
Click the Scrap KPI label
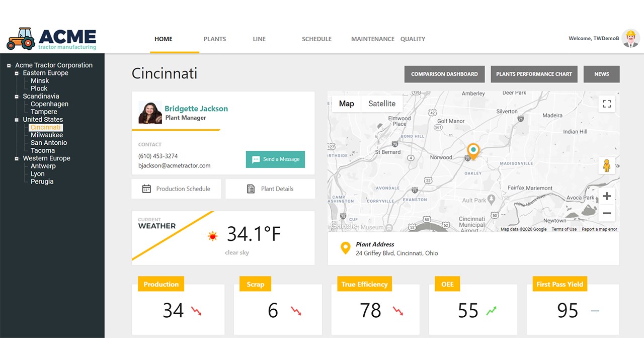point(256,284)
